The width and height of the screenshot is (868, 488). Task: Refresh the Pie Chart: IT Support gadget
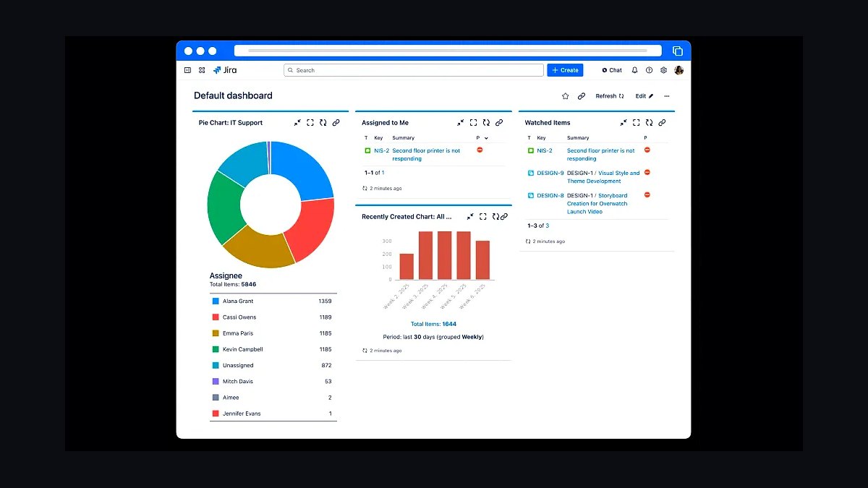[x=323, y=123]
